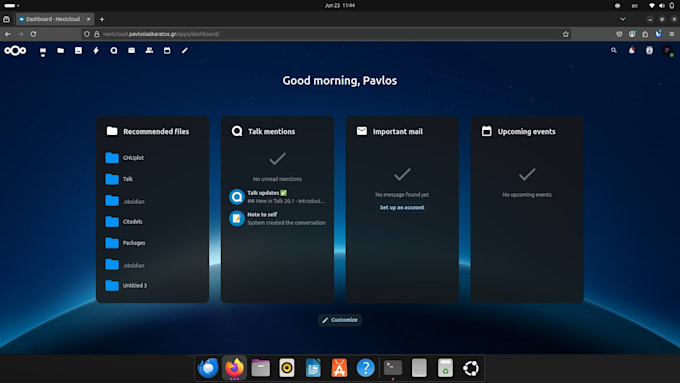The height and width of the screenshot is (383, 680).
Task: Open the Contacts app icon
Action: pyautogui.click(x=149, y=51)
